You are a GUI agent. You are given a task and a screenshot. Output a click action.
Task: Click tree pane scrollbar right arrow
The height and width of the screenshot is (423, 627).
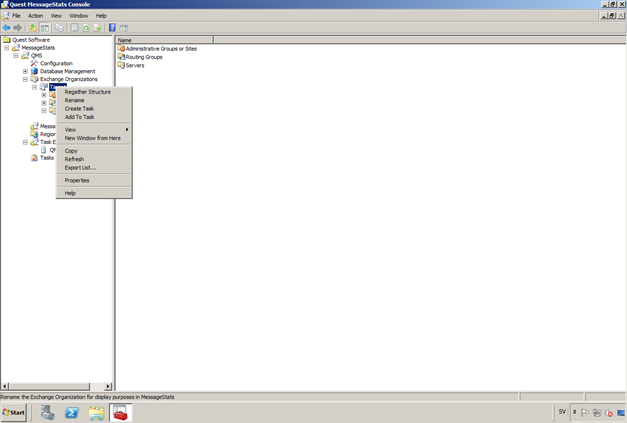108,386
